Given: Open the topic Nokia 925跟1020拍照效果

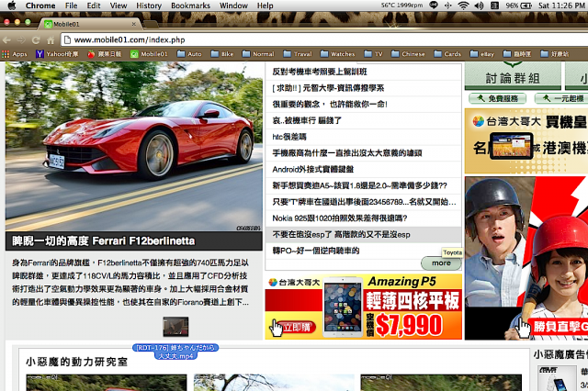Looking at the screenshot, I should pos(340,218).
